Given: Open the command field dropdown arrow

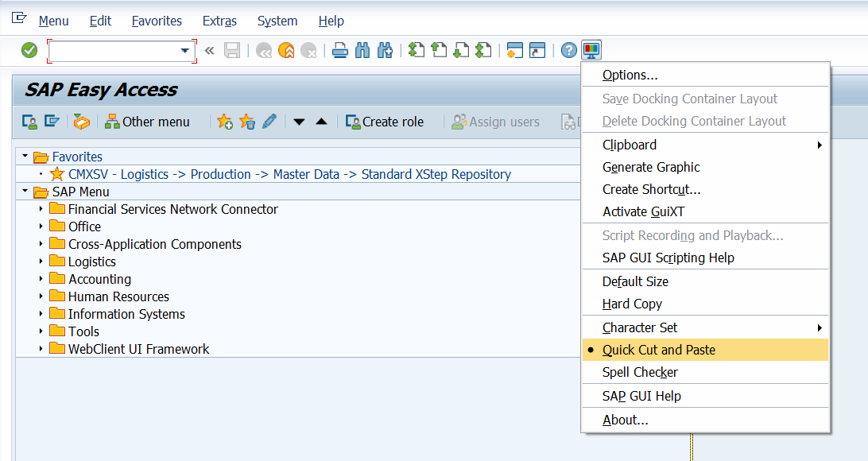Looking at the screenshot, I should (x=185, y=51).
